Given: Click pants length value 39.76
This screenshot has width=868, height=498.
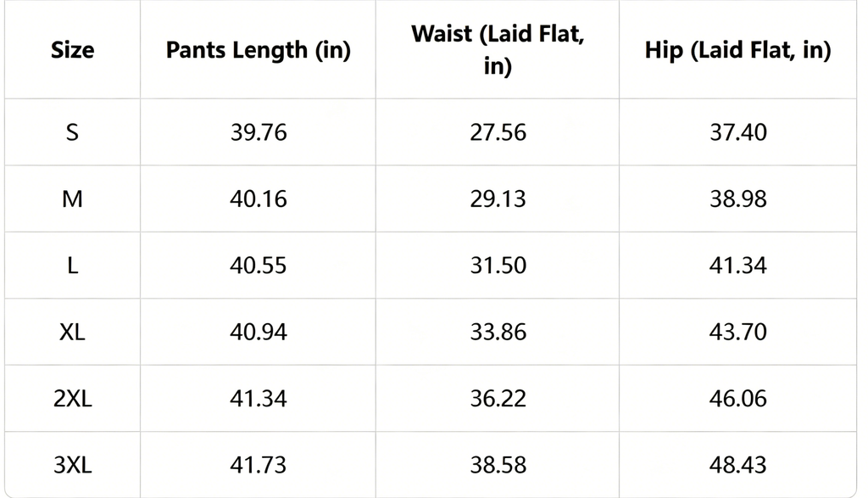Looking at the screenshot, I should pos(259,132).
